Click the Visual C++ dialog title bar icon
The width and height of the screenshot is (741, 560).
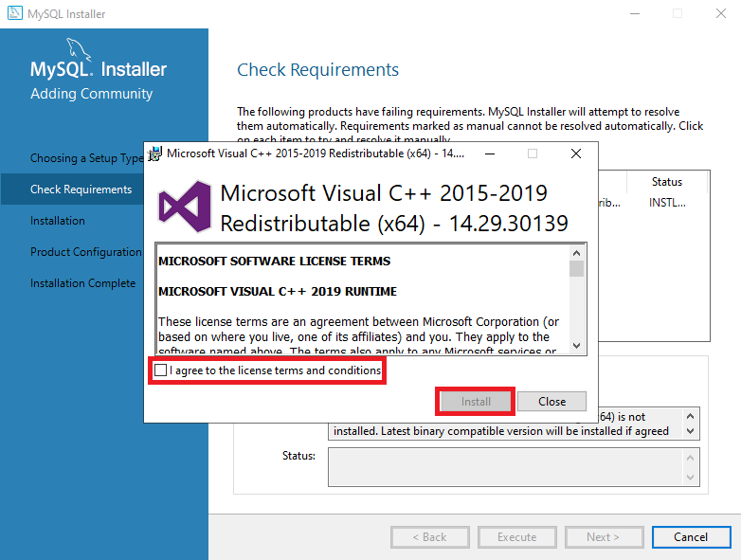(x=154, y=154)
